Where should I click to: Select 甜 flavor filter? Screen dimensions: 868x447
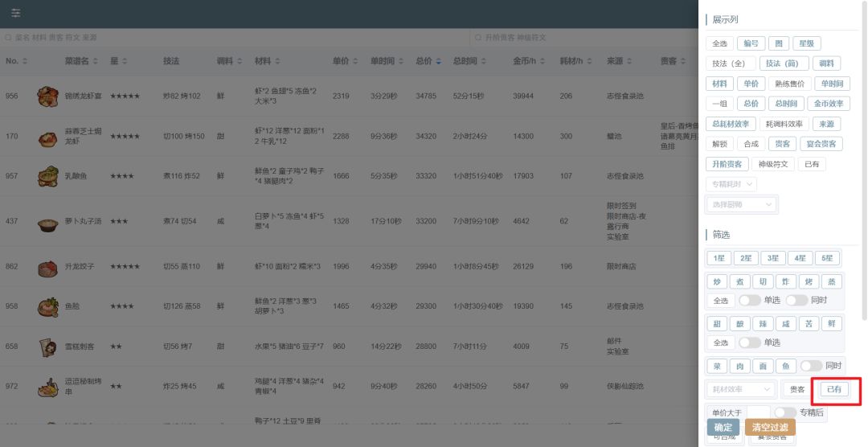[x=717, y=323]
